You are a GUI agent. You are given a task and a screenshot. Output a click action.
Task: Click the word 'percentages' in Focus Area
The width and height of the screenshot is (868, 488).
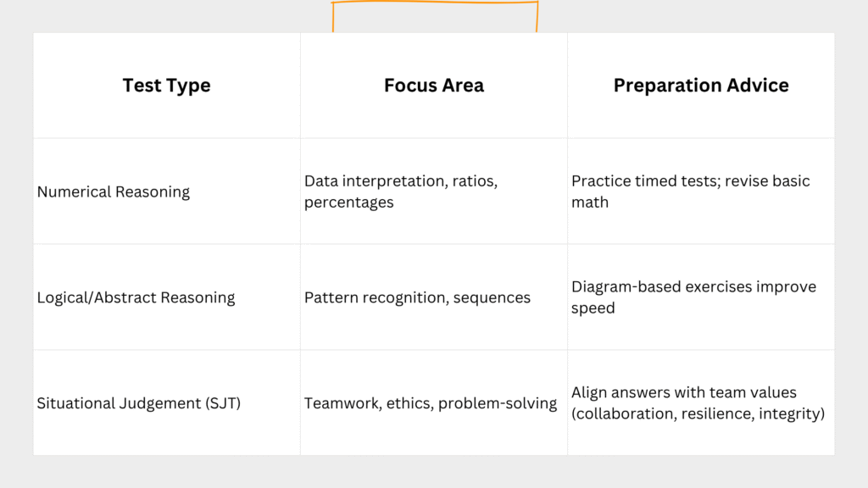tap(348, 202)
